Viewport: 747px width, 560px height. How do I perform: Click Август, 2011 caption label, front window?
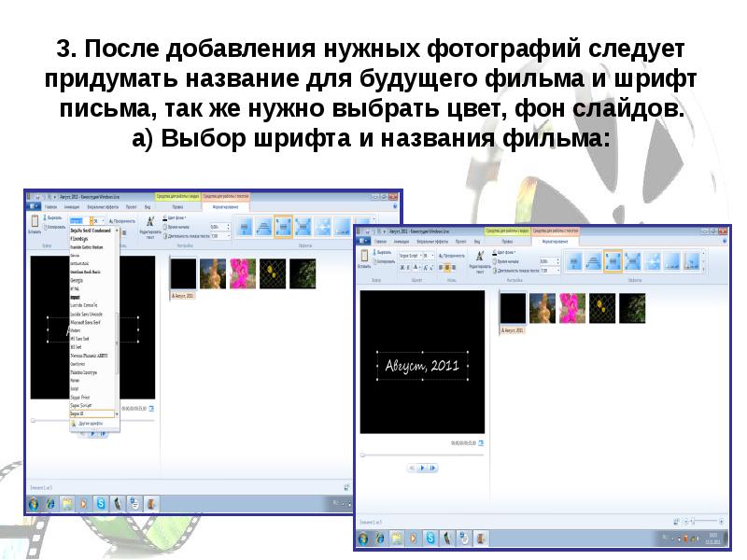pos(513,330)
